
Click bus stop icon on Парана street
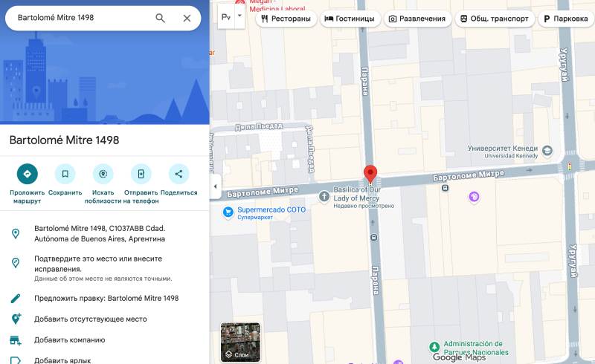(374, 238)
